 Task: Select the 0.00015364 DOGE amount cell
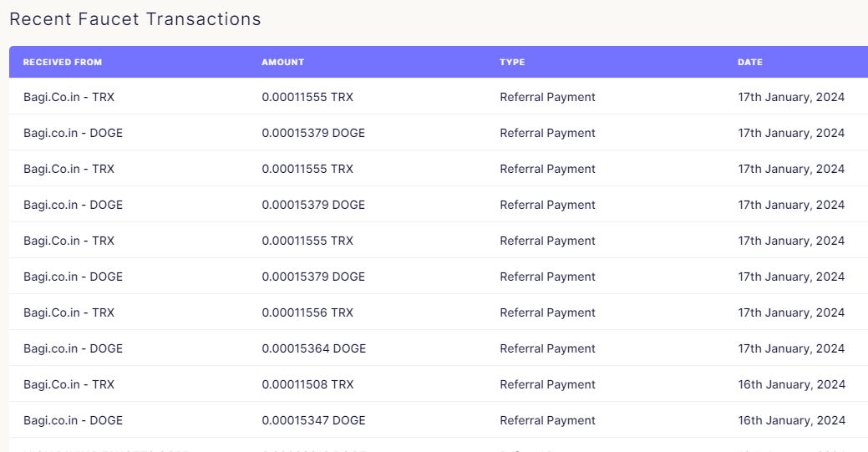click(x=314, y=348)
